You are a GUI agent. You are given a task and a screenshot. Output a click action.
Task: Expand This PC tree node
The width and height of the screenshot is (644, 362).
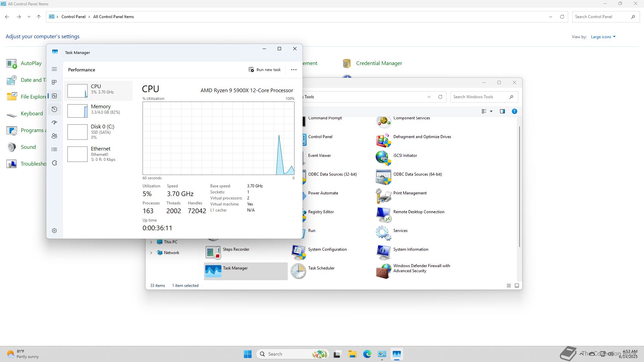(x=151, y=242)
